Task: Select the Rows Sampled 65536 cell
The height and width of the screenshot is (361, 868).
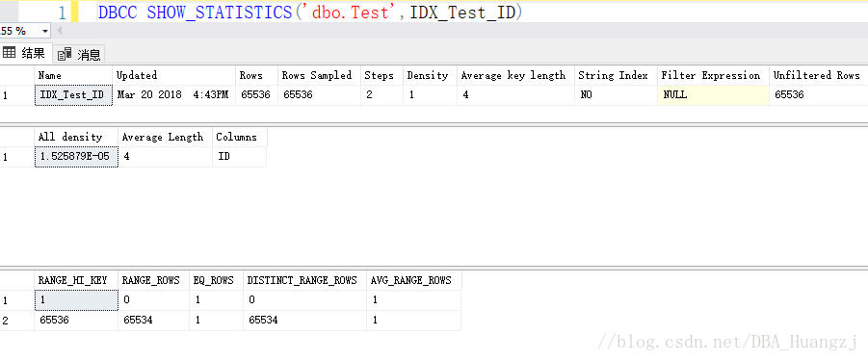Action: [320, 95]
